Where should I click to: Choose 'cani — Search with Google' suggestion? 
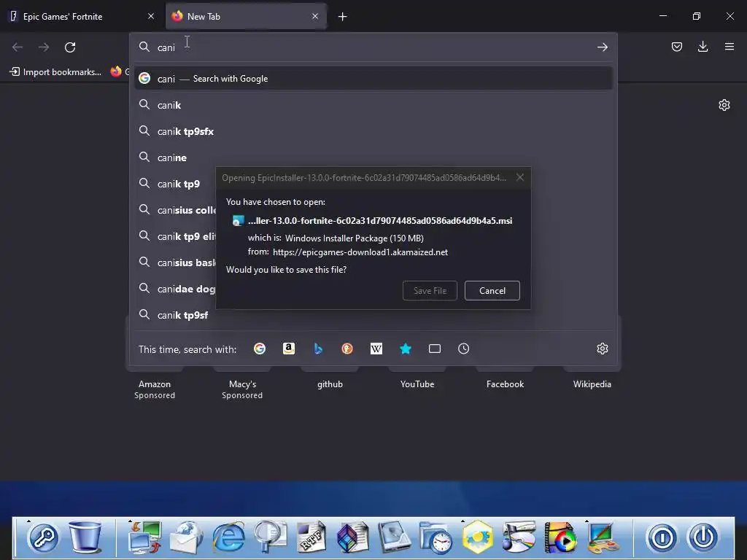click(x=373, y=79)
